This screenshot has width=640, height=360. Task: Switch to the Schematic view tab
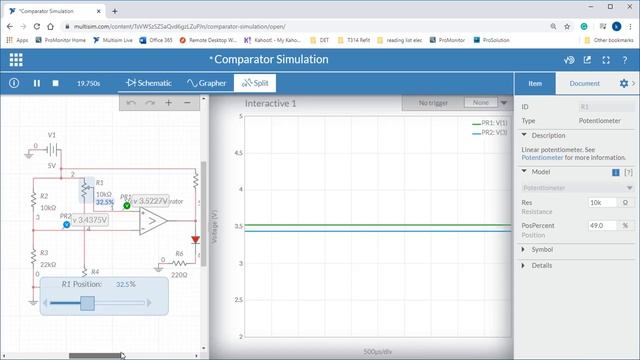tap(149, 83)
